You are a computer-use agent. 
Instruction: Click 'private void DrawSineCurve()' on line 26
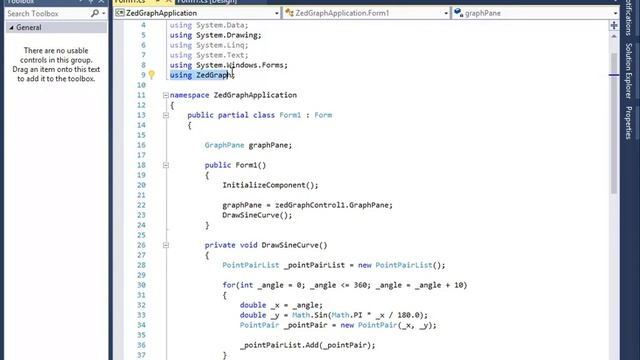click(x=266, y=245)
